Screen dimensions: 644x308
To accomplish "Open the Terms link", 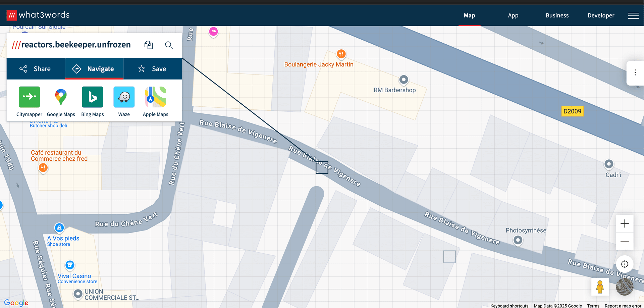I will [593, 306].
